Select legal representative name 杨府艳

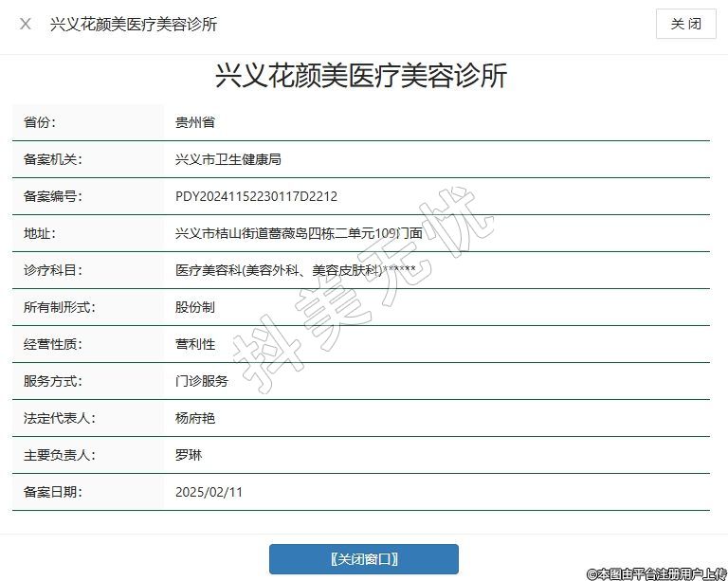pos(195,418)
